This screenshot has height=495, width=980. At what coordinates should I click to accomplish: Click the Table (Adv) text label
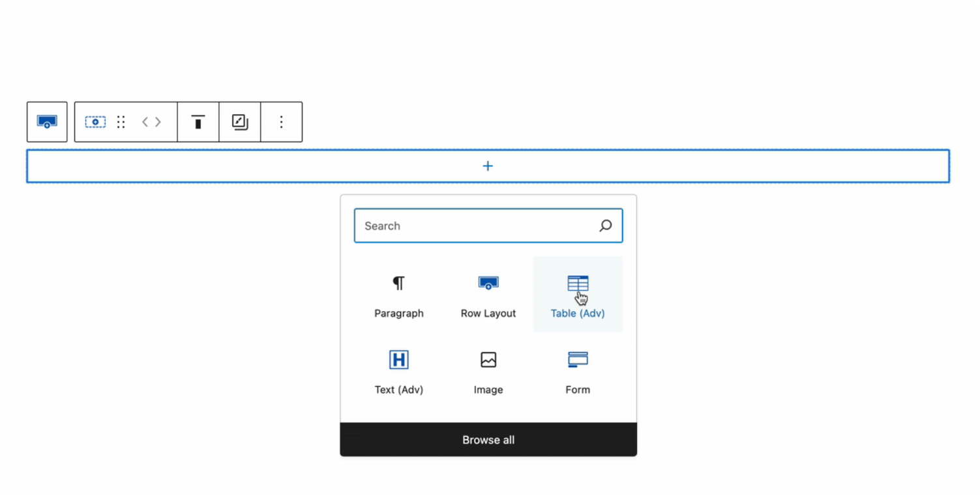click(x=578, y=313)
